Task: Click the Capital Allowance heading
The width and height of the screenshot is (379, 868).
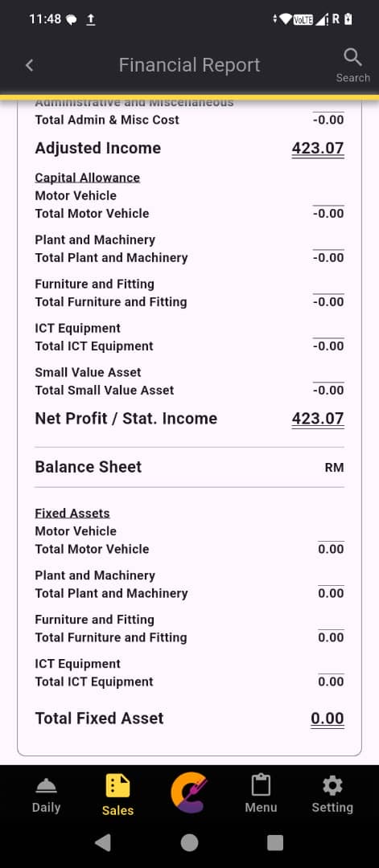Action: point(88,178)
